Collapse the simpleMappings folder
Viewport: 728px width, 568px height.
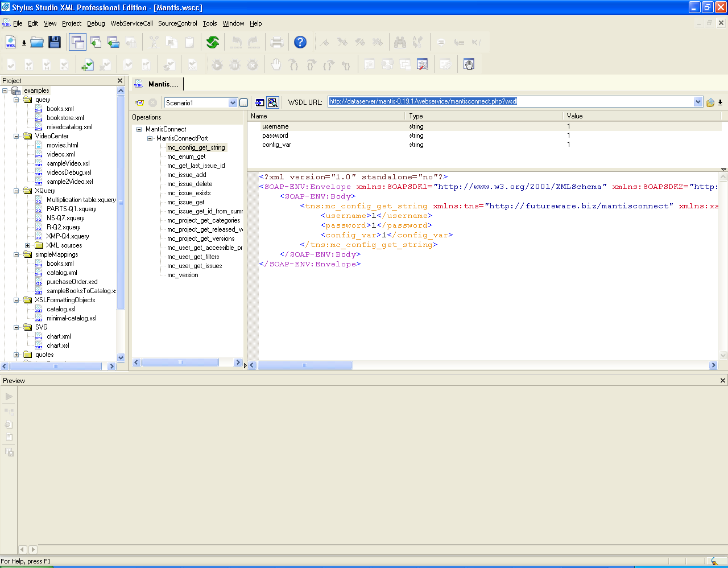(x=16, y=254)
